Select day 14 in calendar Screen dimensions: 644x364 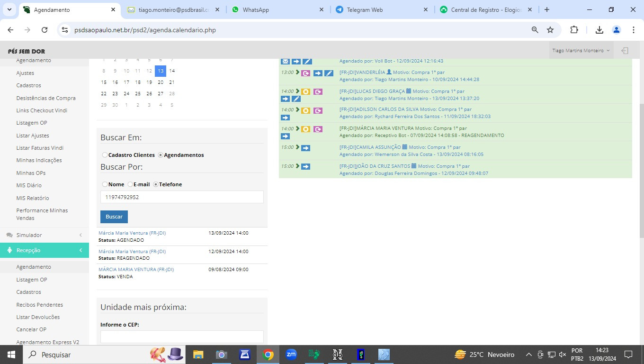point(172,71)
